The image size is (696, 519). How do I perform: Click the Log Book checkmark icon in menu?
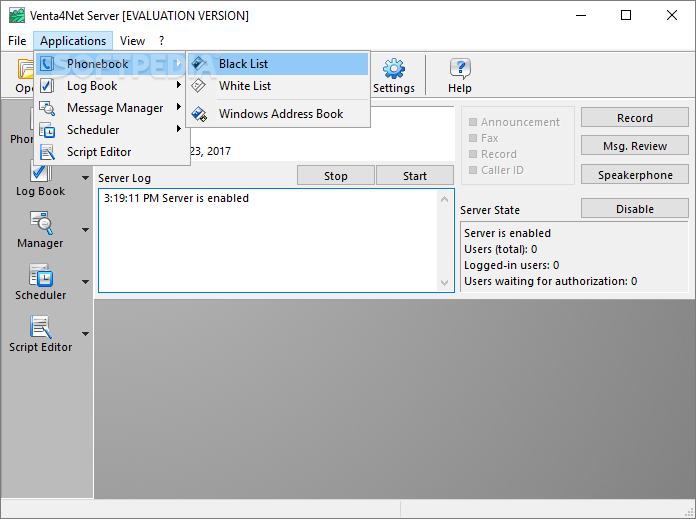(47, 86)
